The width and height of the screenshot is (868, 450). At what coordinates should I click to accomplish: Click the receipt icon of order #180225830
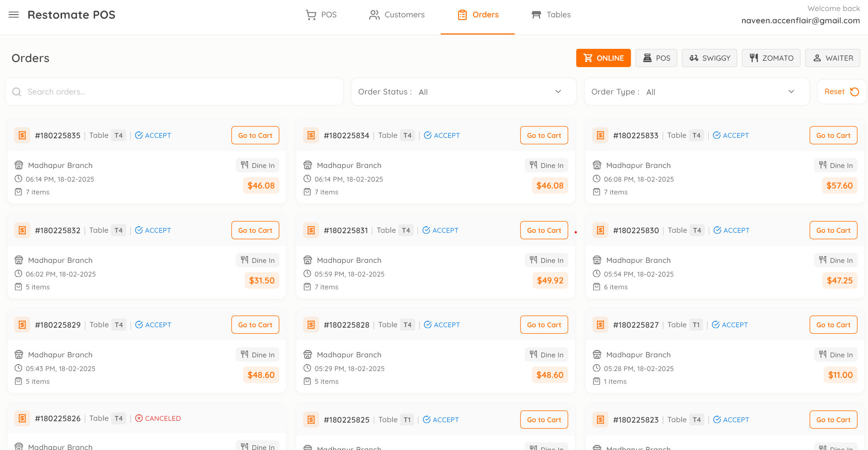coord(600,230)
